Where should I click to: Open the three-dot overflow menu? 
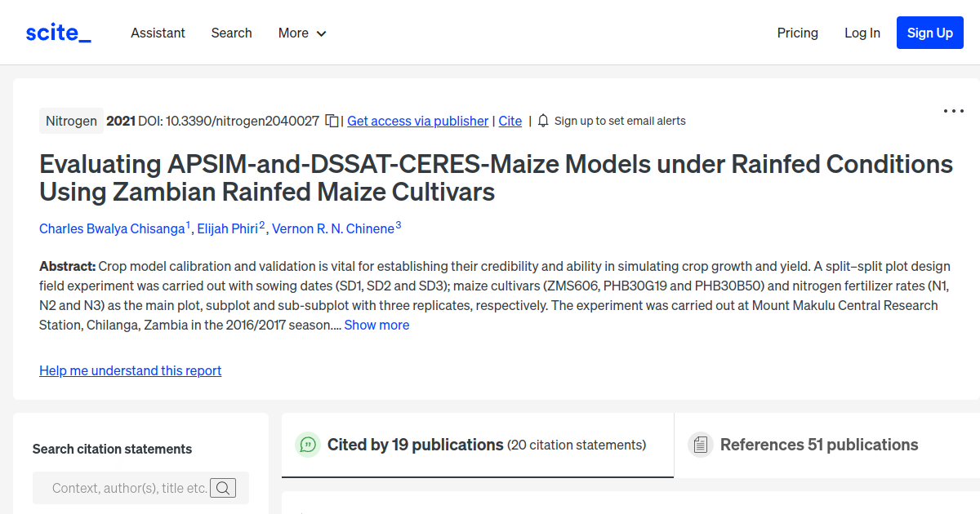tap(953, 110)
